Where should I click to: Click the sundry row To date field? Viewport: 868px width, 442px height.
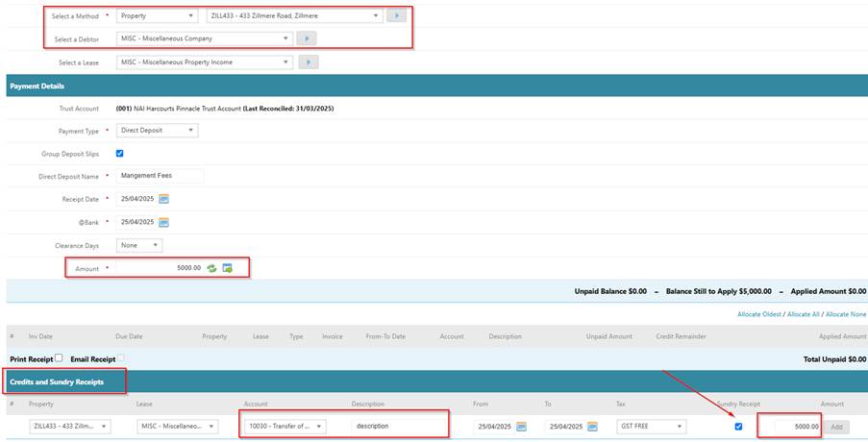point(565,427)
